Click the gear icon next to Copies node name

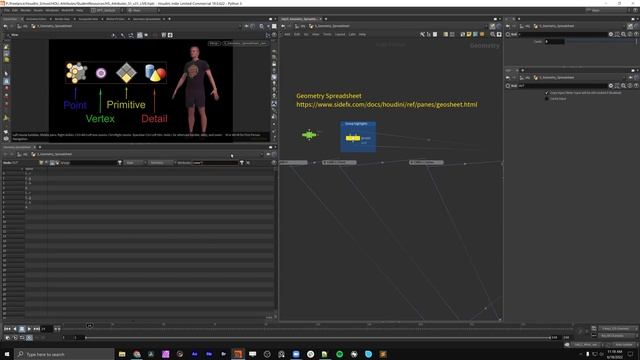611,35
